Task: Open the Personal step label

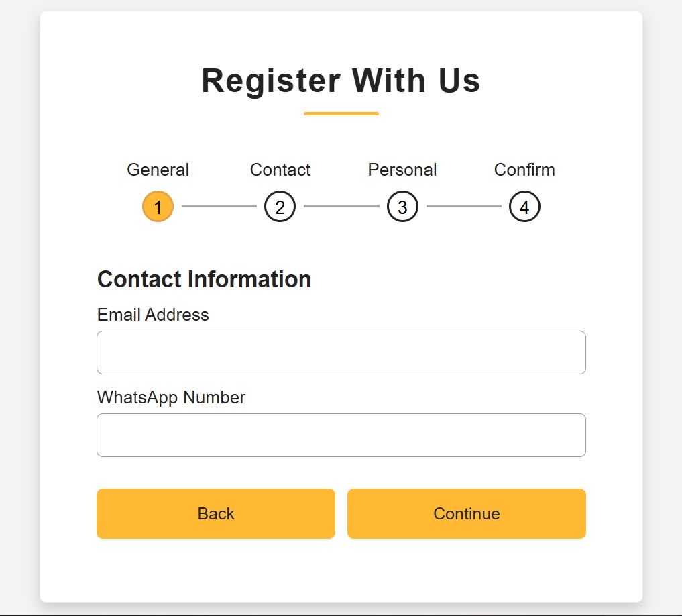Action: tap(402, 170)
